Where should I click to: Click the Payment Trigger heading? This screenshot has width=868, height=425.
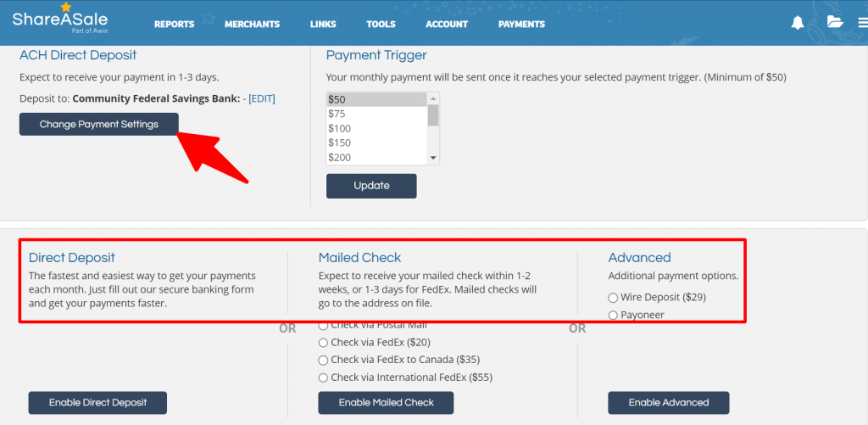(x=376, y=55)
